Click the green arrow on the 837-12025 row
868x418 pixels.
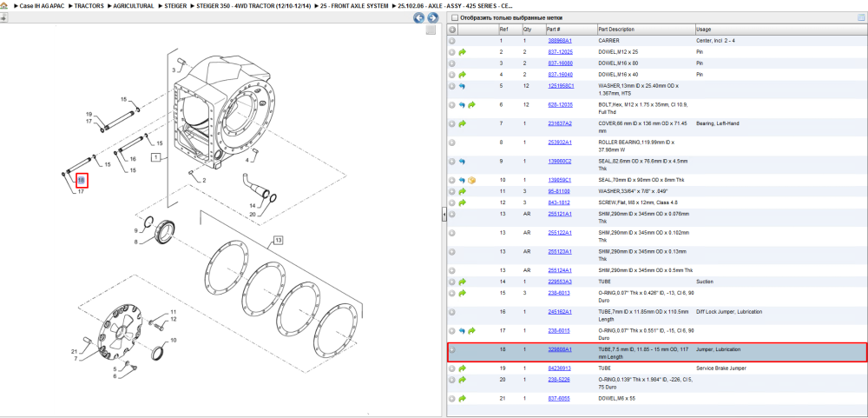point(463,52)
